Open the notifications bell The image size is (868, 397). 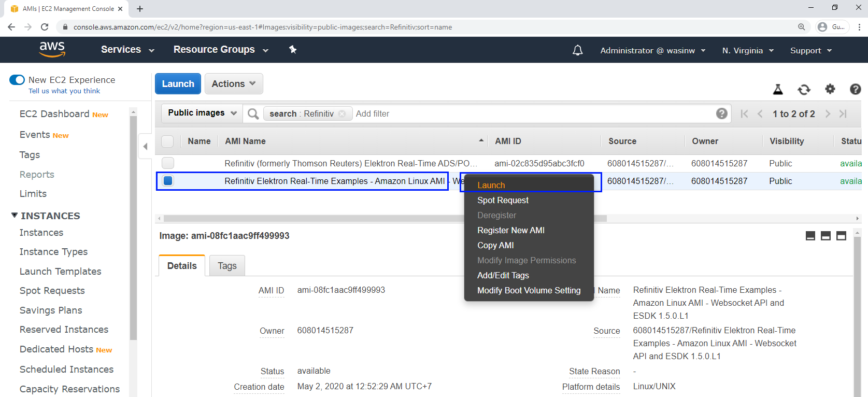[577, 50]
